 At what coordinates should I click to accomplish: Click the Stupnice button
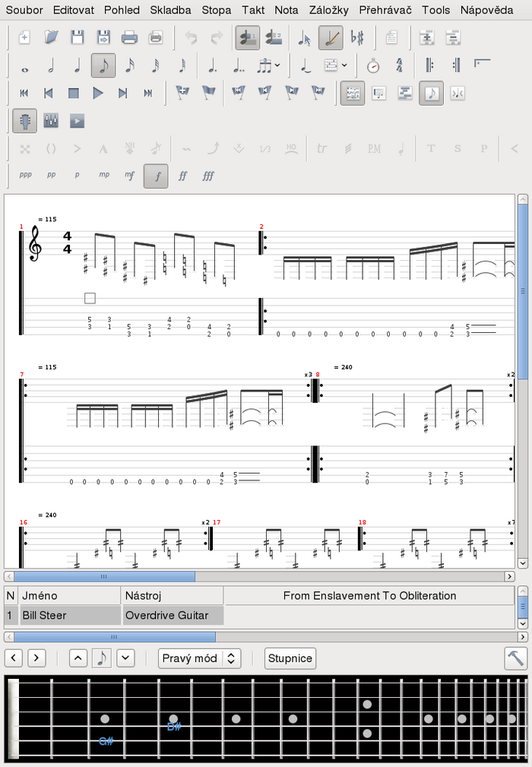coord(290,658)
